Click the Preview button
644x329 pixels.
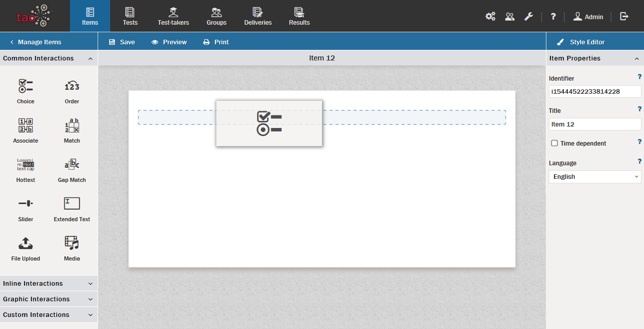pyautogui.click(x=169, y=42)
